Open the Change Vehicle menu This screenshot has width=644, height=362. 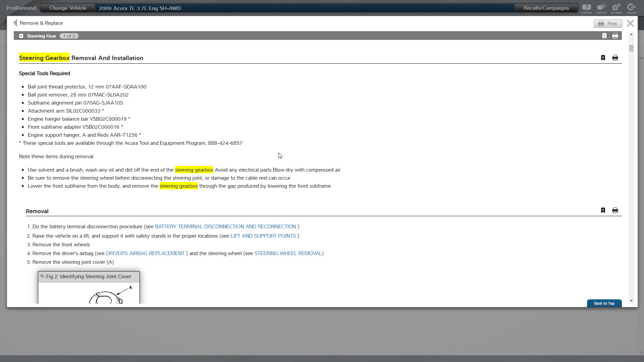pos(68,8)
